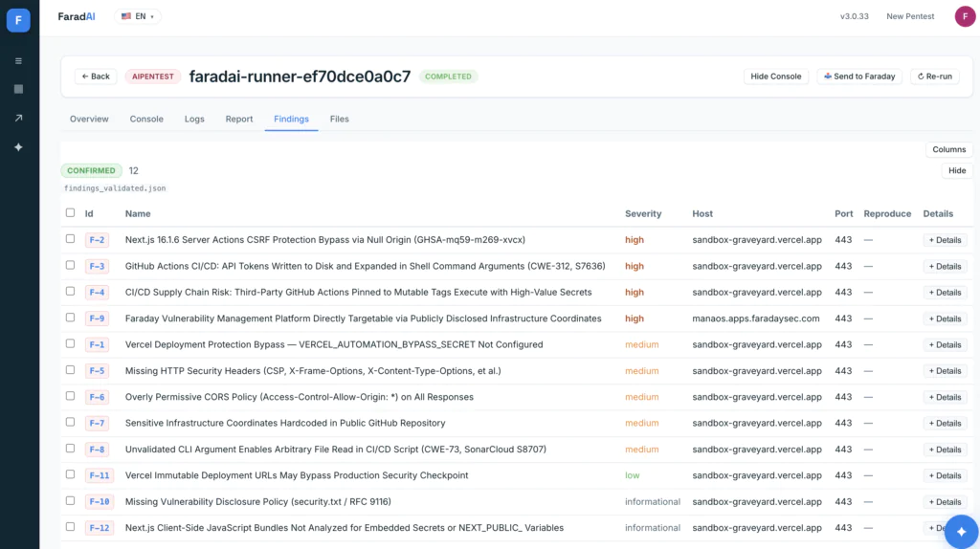The image size is (980, 549).
Task: Click the Back button
Action: coord(96,77)
